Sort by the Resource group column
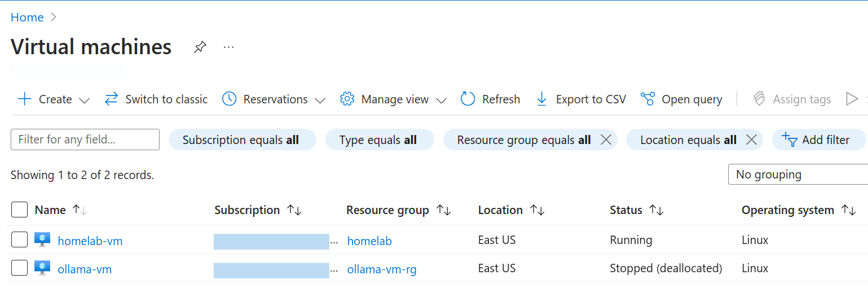The height and width of the screenshot is (292, 868). click(x=399, y=210)
